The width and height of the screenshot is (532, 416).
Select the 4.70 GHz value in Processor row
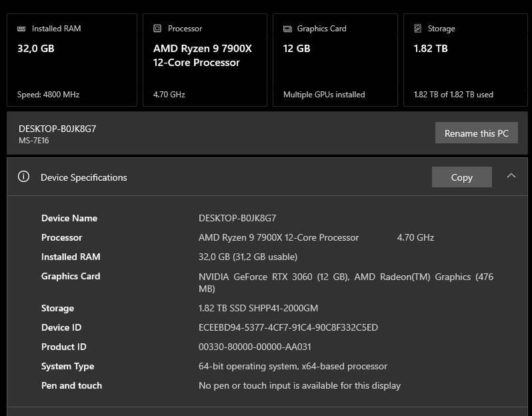point(415,237)
